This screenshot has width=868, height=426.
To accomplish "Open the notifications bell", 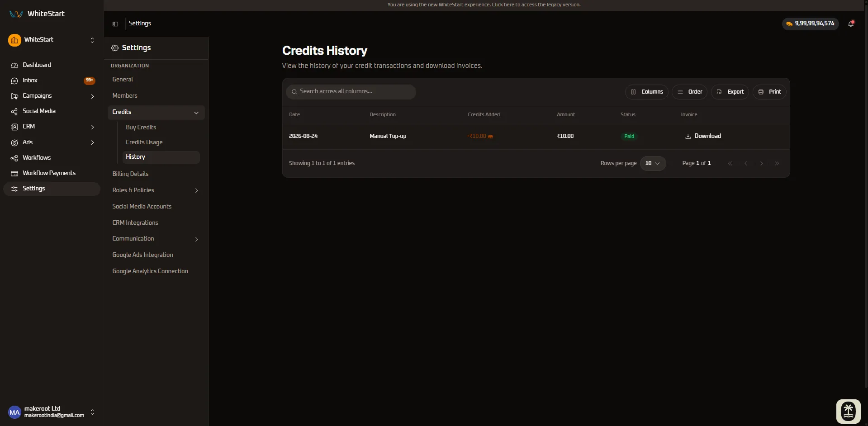I will (851, 24).
